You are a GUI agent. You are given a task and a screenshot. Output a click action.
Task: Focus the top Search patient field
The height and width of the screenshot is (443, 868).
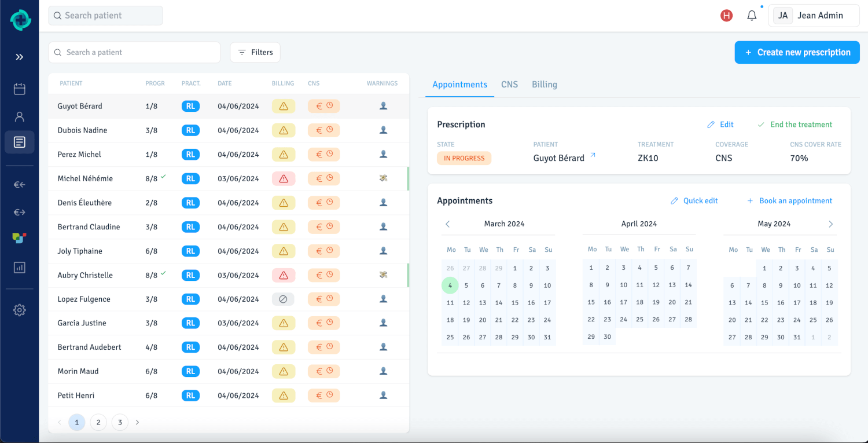click(x=105, y=16)
